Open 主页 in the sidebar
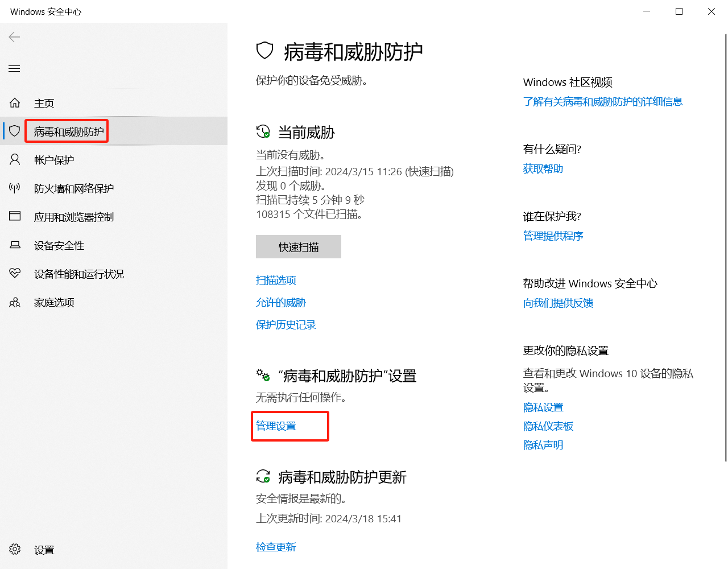This screenshot has height=569, width=728. tap(114, 103)
